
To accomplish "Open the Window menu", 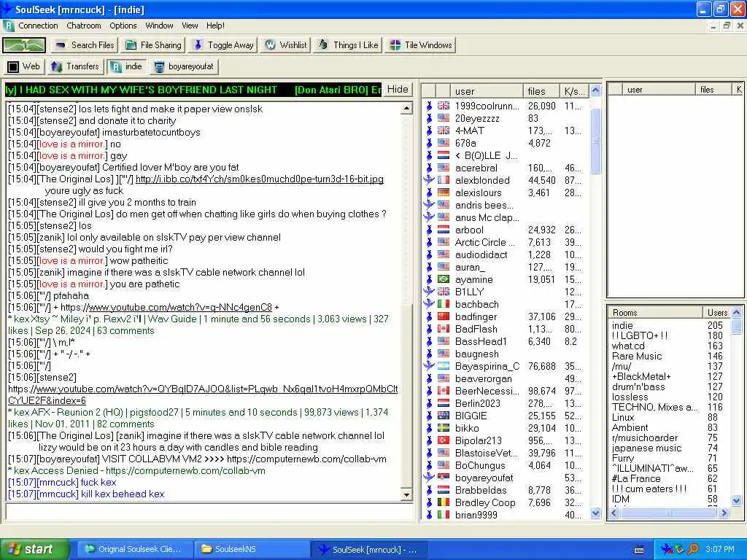I will [159, 26].
